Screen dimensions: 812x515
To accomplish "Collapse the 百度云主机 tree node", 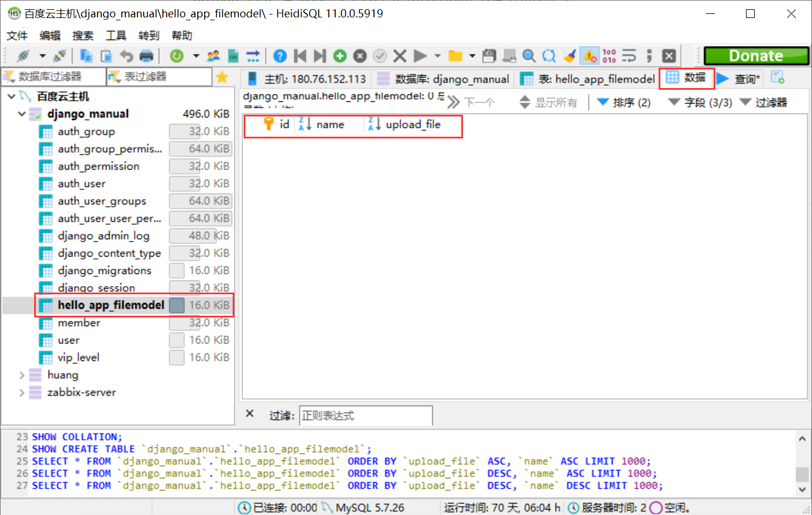I will point(11,96).
